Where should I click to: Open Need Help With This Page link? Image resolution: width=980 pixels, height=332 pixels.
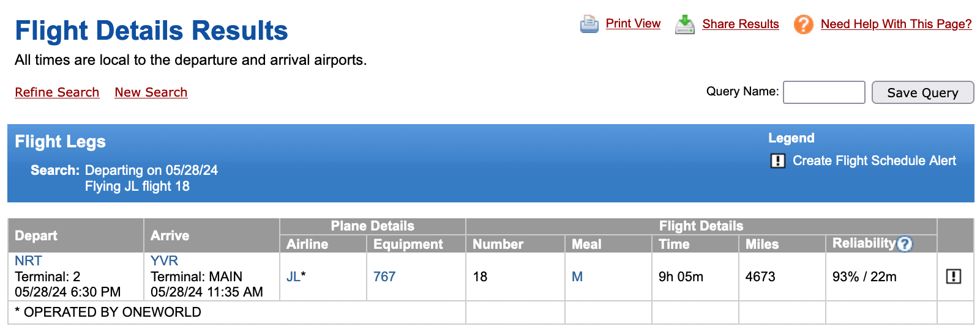896,24
